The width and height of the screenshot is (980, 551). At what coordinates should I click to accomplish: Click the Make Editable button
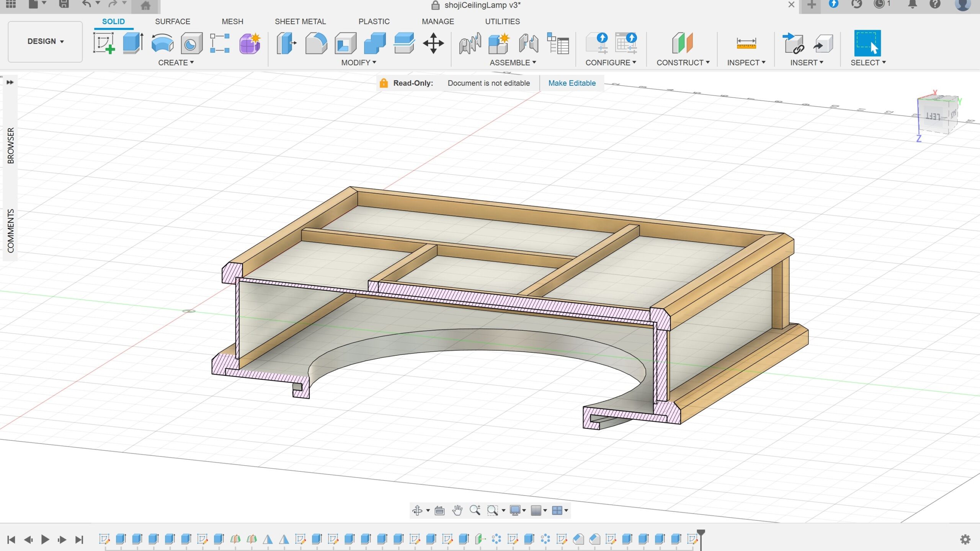(572, 83)
